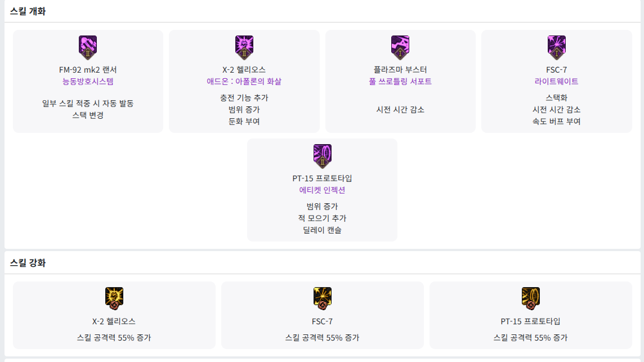The image size is (644, 362).
Task: Open the 에티켓 인젝션 link
Action: [x=322, y=190]
